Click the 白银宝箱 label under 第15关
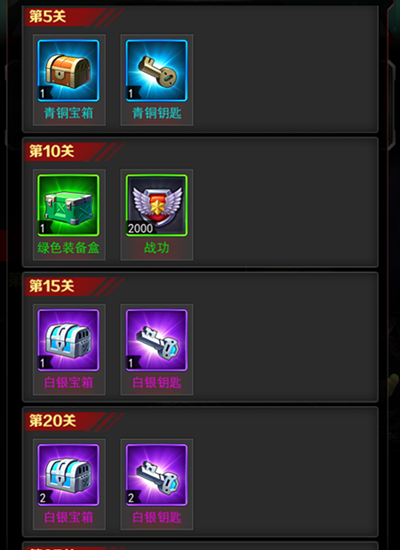Viewport: 400px width, 550px height. point(68,383)
